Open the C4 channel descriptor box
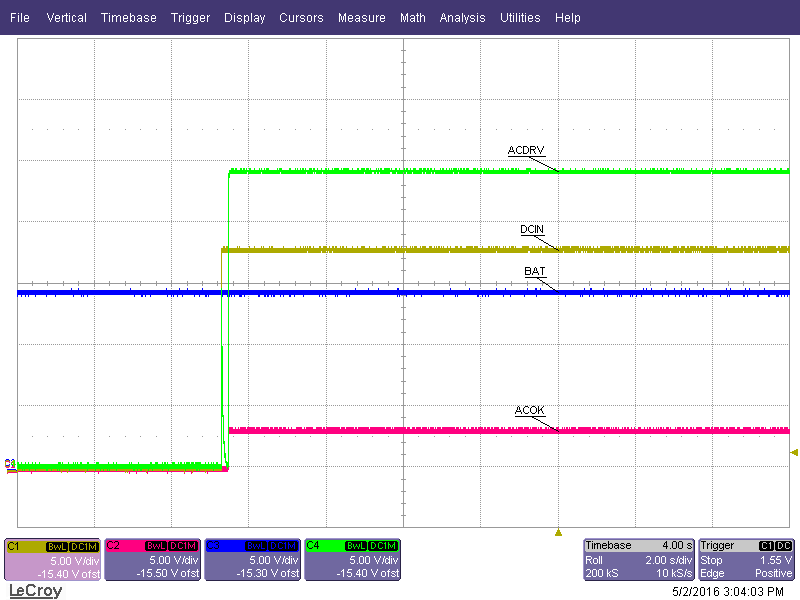This screenshot has width=800, height=600. (353, 560)
